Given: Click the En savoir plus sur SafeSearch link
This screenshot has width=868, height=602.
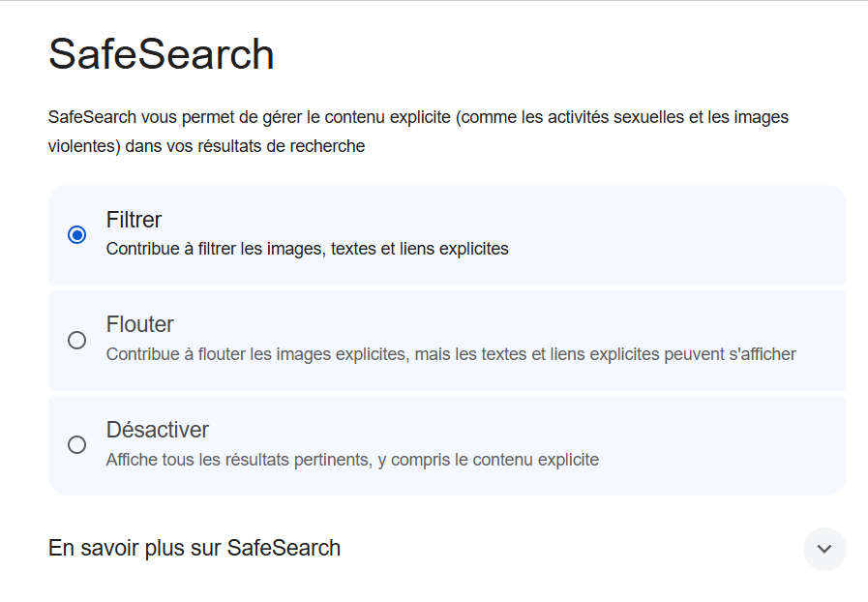Looking at the screenshot, I should pyautogui.click(x=194, y=548).
